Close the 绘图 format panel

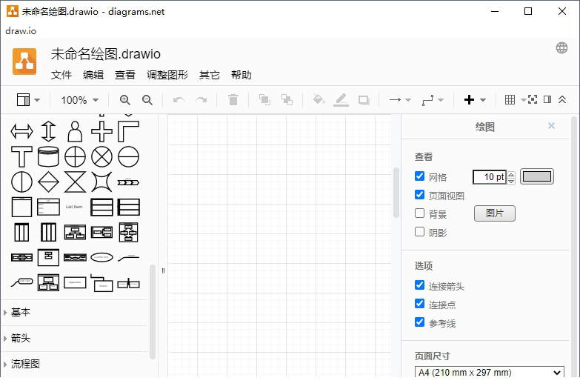(551, 126)
